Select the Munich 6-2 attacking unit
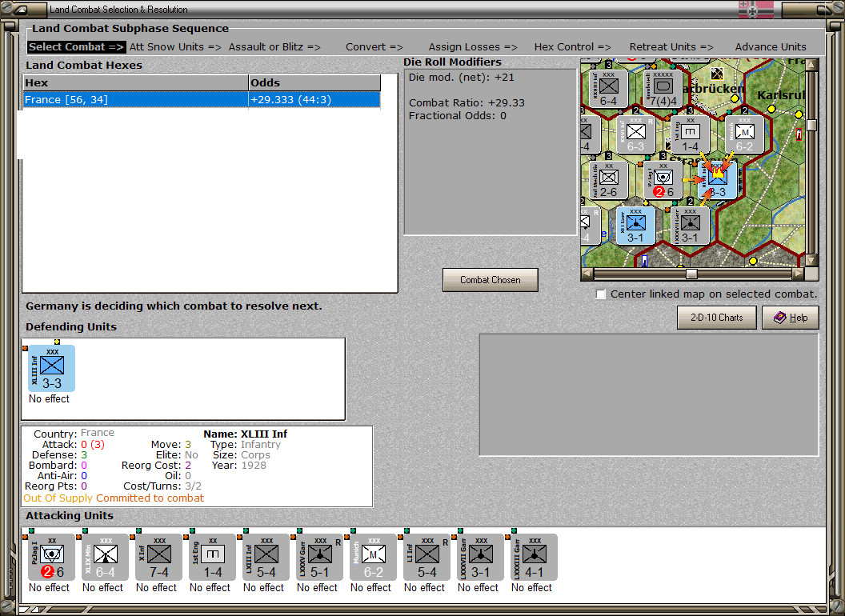This screenshot has width=845, height=616. (373, 557)
